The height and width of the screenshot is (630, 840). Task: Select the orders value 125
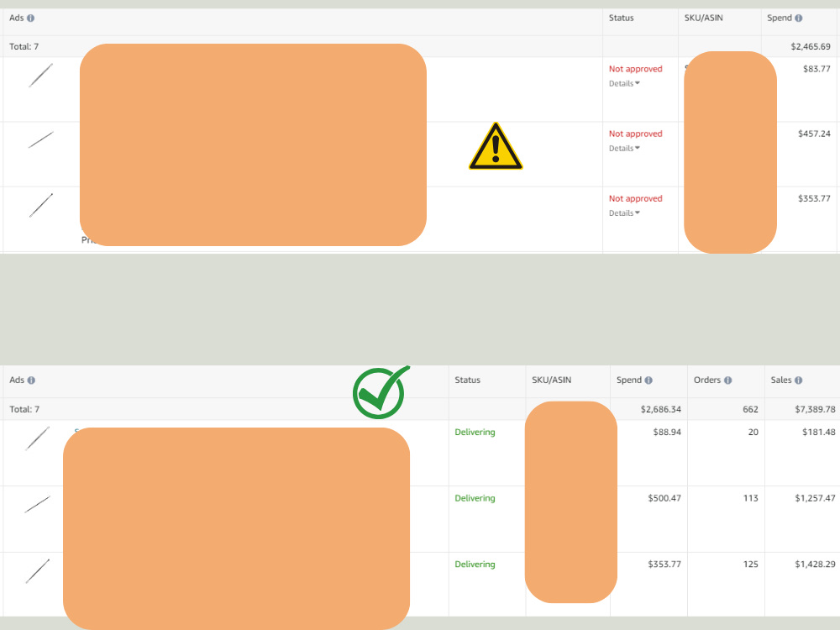click(750, 564)
